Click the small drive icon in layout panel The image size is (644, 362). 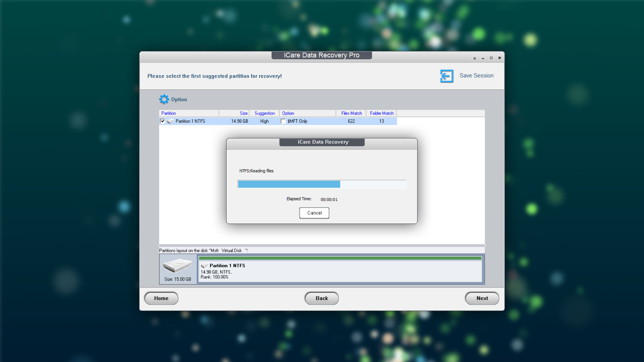[x=204, y=265]
